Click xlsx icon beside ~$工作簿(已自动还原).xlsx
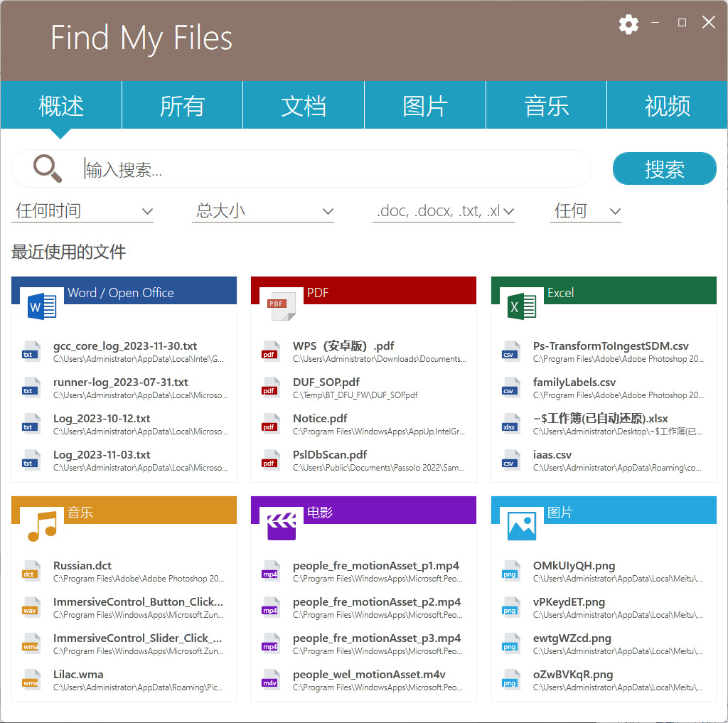The image size is (728, 723). (x=510, y=424)
